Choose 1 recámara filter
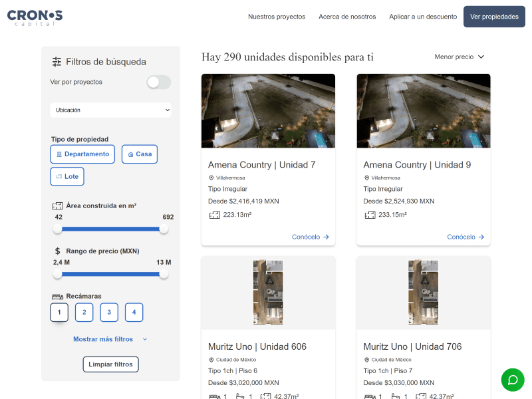Image resolution: width=532 pixels, height=399 pixels. click(59, 312)
